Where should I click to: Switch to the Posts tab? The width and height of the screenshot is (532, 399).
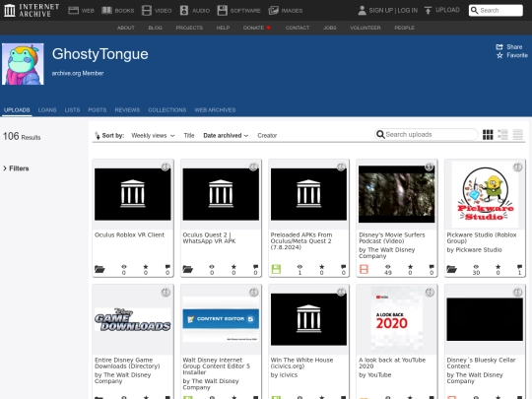97,110
